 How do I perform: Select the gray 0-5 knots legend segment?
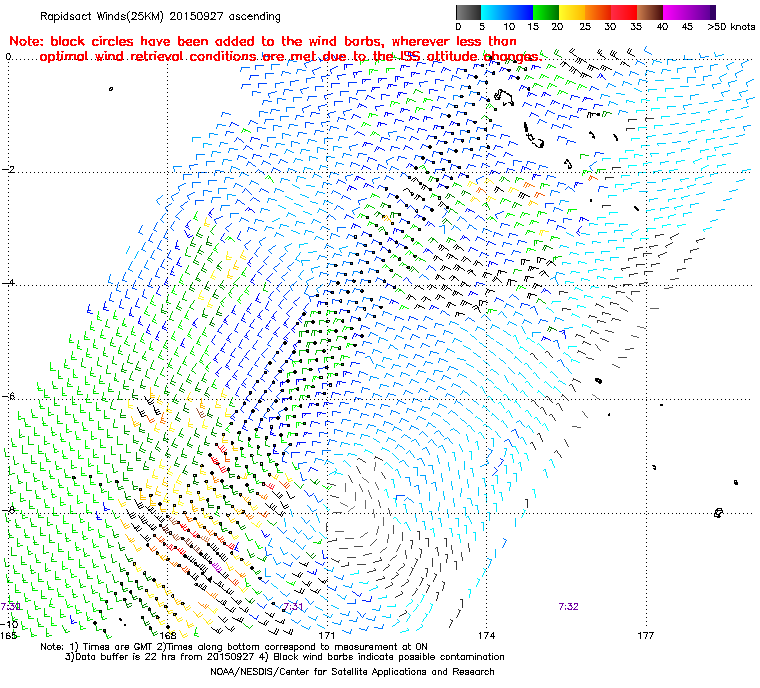pos(468,12)
